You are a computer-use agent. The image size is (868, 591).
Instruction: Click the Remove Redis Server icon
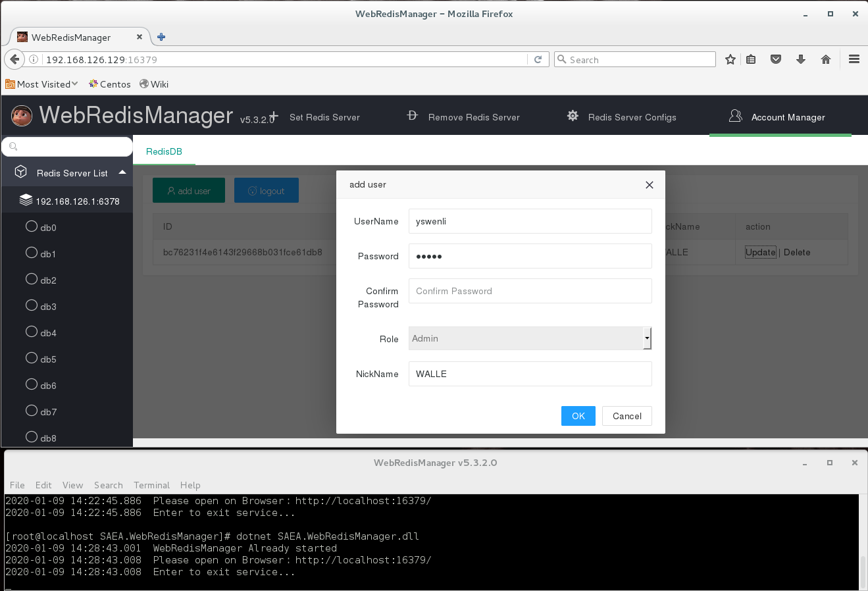pyautogui.click(x=413, y=116)
